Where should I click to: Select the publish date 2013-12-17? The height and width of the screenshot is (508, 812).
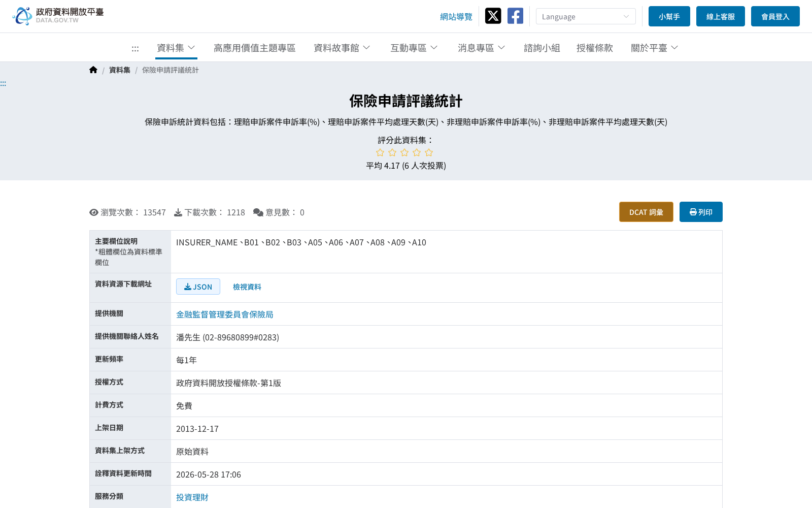197,429
